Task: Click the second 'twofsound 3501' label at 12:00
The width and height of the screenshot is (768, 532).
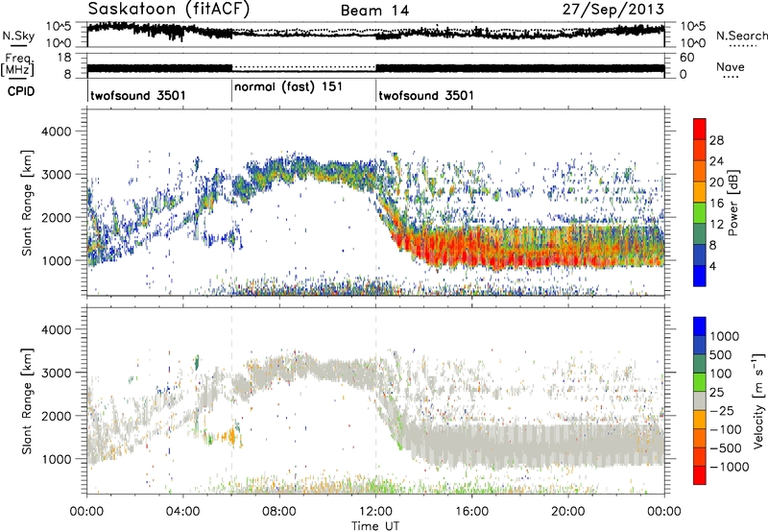Action: 426,95
